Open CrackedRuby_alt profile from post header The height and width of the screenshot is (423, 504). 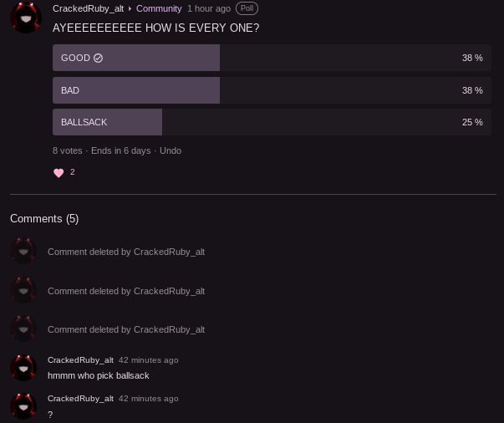88,8
